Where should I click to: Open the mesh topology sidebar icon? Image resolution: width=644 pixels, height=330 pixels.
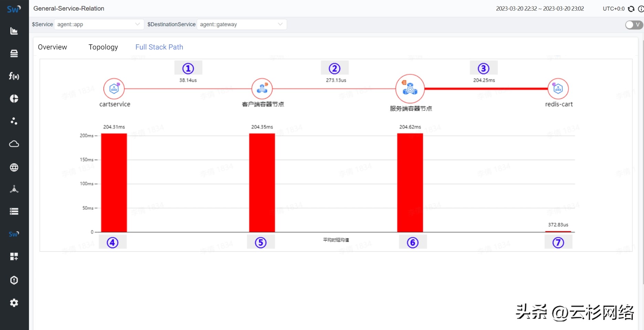14,189
